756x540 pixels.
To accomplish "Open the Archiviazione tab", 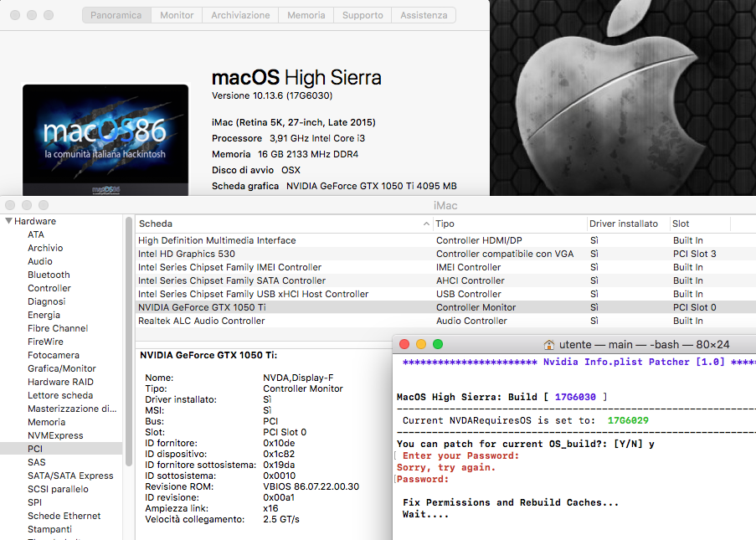I will (240, 15).
